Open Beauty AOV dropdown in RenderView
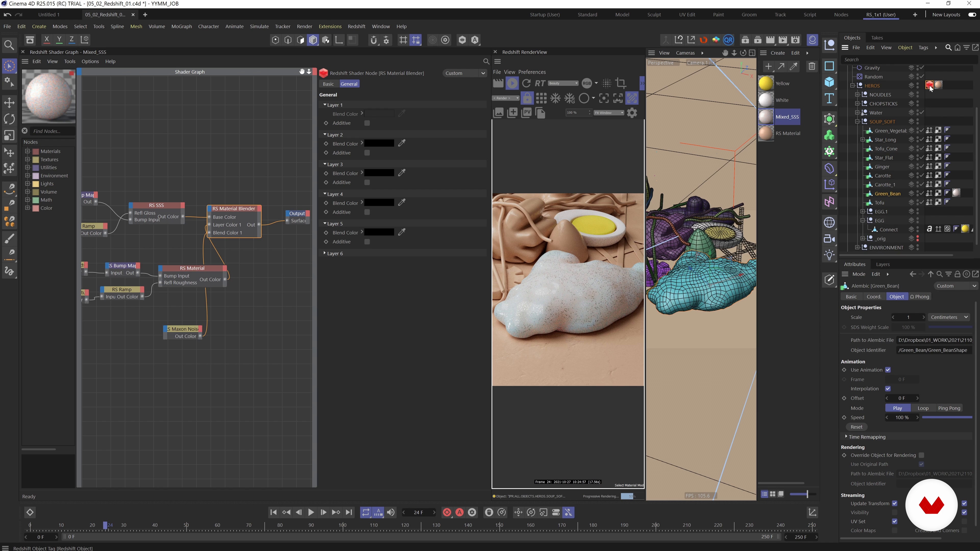The width and height of the screenshot is (980, 551). (x=563, y=83)
